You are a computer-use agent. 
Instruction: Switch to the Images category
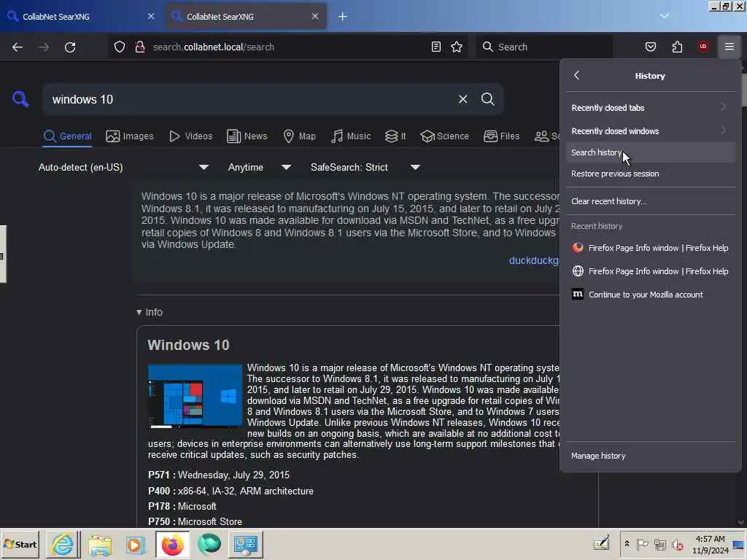tap(130, 136)
